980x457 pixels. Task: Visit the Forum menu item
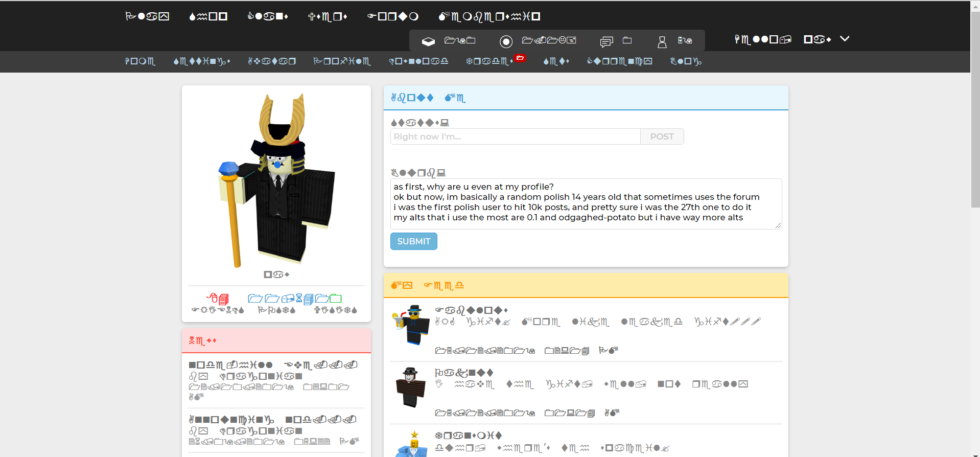pyautogui.click(x=393, y=16)
